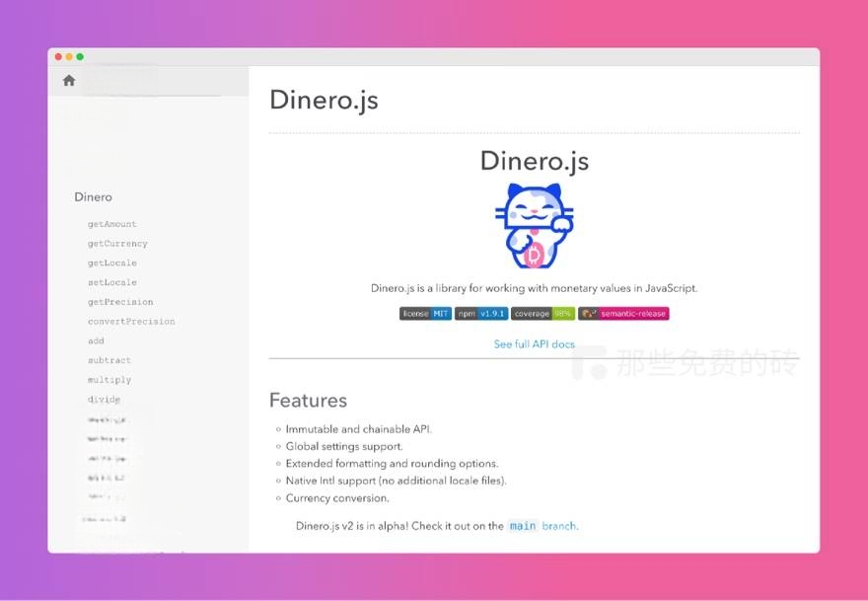The image size is (868, 601).
Task: Select the Dinero cat mascot logo
Action: [535, 226]
